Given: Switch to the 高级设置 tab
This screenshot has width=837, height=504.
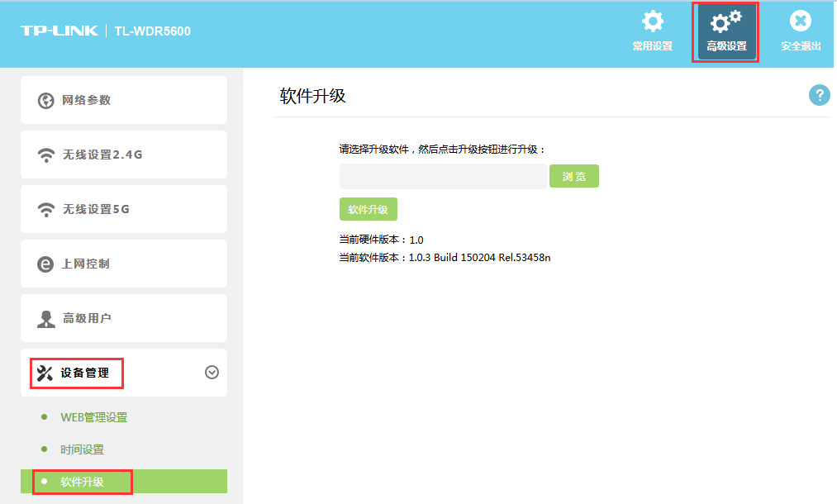Looking at the screenshot, I should pyautogui.click(x=725, y=33).
